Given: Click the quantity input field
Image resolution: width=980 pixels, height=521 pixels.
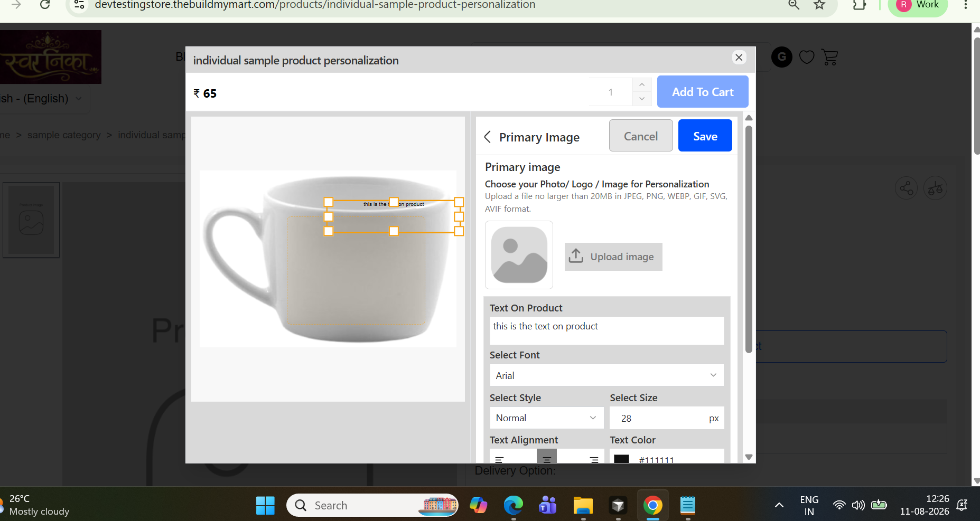Looking at the screenshot, I should tap(611, 92).
